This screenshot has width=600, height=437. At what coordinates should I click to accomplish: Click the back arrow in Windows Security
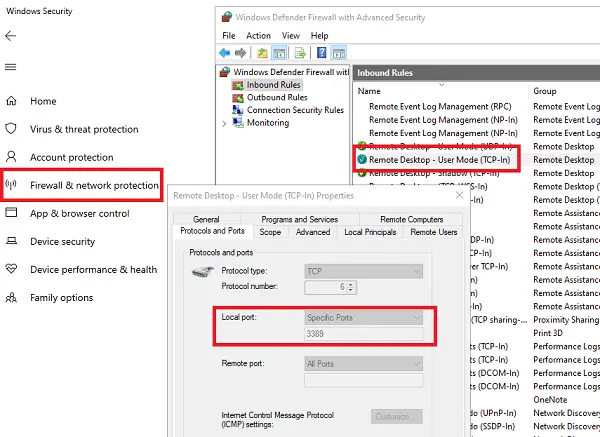[x=10, y=36]
